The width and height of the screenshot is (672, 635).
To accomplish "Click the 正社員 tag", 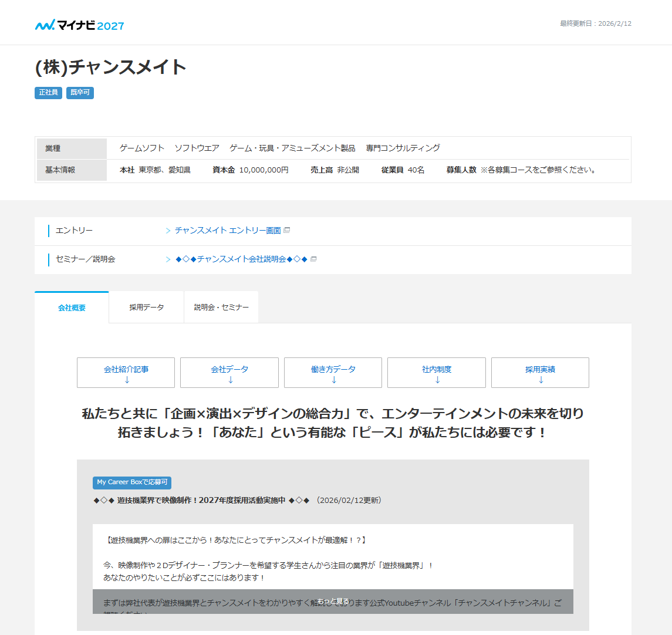I will (x=49, y=93).
